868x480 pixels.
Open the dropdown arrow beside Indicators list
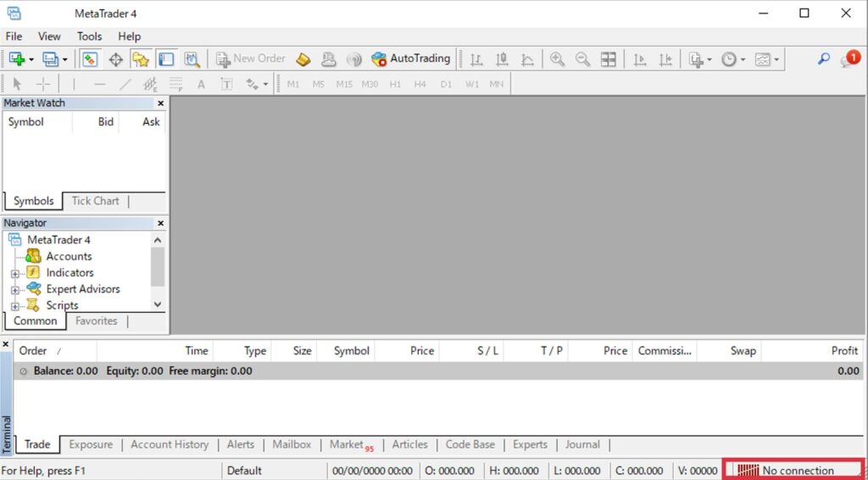pos(709,59)
